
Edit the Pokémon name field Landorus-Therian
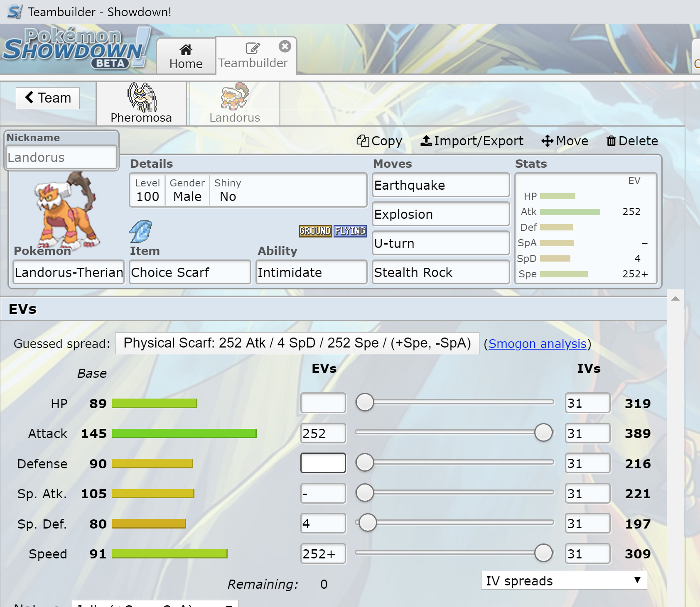click(69, 272)
